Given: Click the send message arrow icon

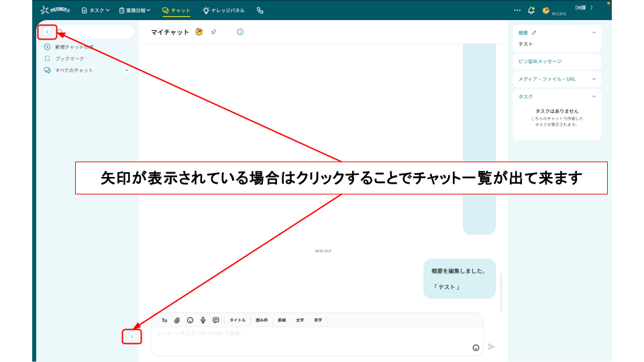Looking at the screenshot, I should pyautogui.click(x=491, y=347).
